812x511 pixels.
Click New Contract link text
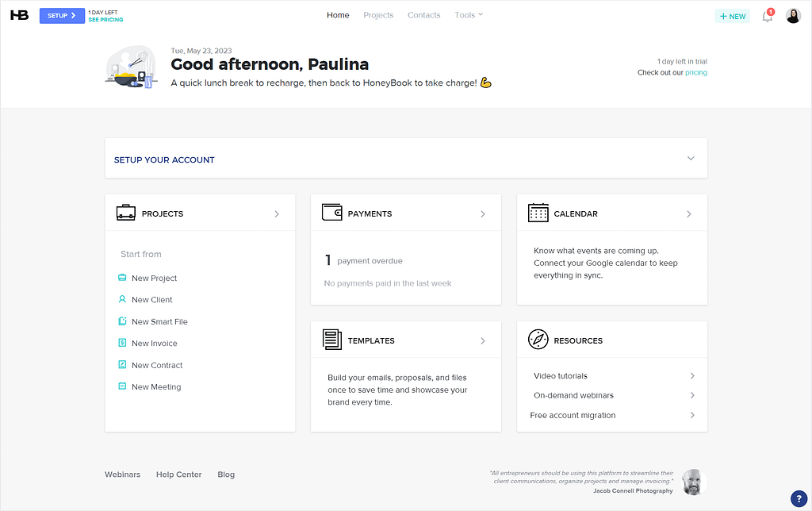pos(157,365)
